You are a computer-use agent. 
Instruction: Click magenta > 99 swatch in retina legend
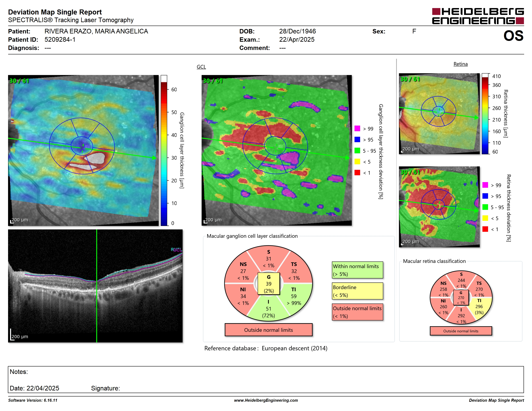485,185
